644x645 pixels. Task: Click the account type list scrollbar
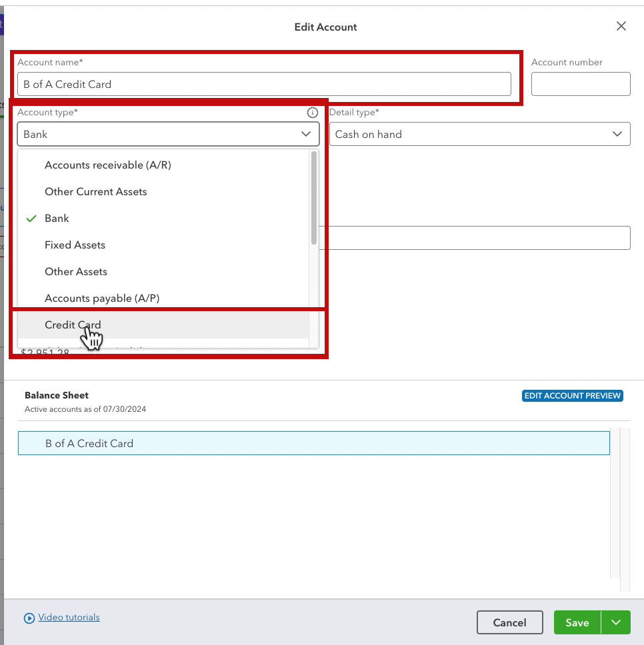click(314, 198)
